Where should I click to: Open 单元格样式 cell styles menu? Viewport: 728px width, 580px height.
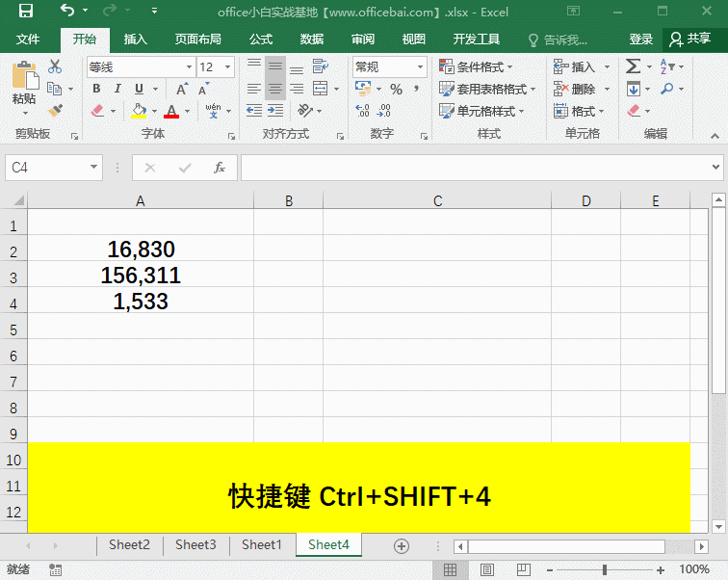coord(481,111)
